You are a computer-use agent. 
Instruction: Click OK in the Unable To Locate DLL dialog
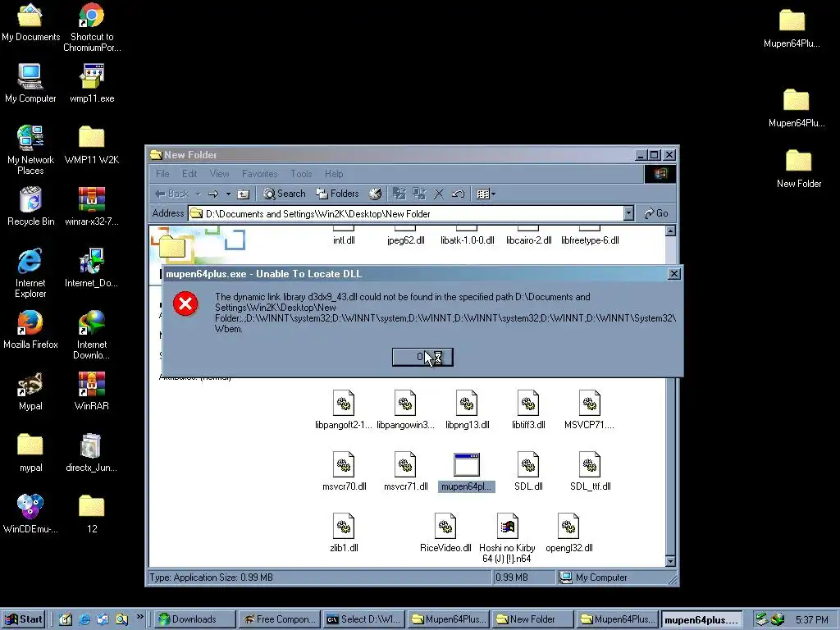422,357
